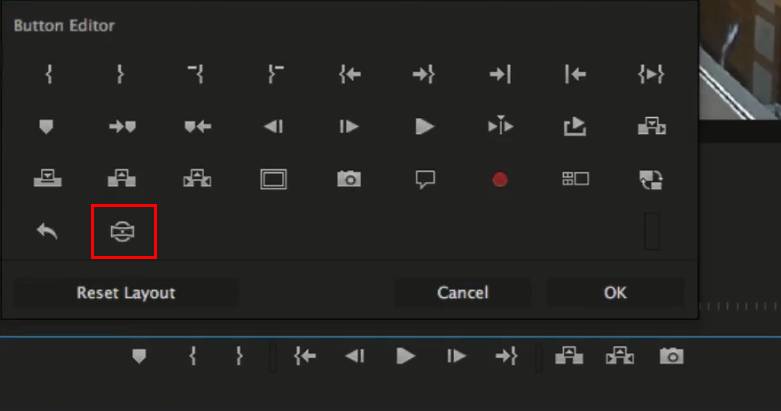Screen dimensions: 781x411
Task: Click Play In to Out icon
Action: (651, 74)
